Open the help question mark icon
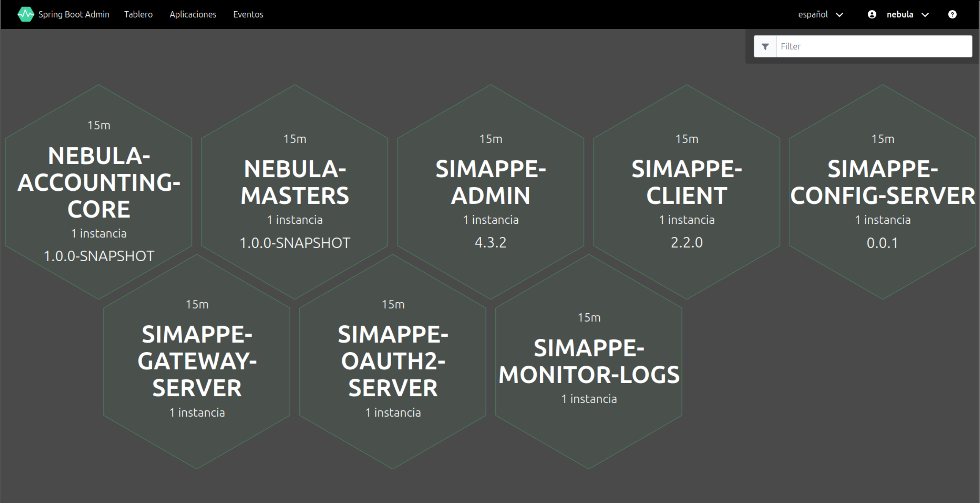The width and height of the screenshot is (980, 503). point(952,14)
